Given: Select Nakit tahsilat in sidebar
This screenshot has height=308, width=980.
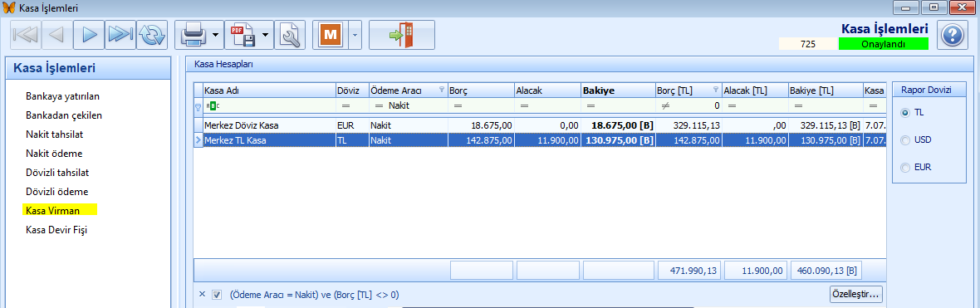Looking at the screenshot, I should (x=54, y=134).
